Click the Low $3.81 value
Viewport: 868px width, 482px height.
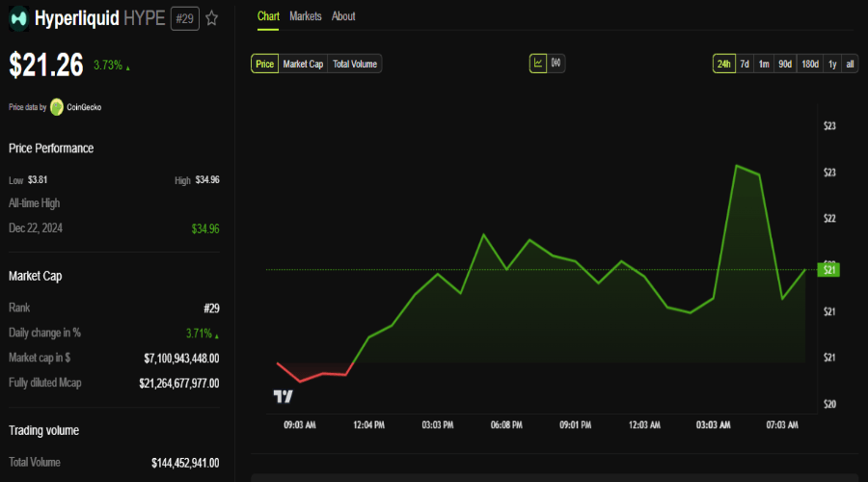pyautogui.click(x=38, y=180)
